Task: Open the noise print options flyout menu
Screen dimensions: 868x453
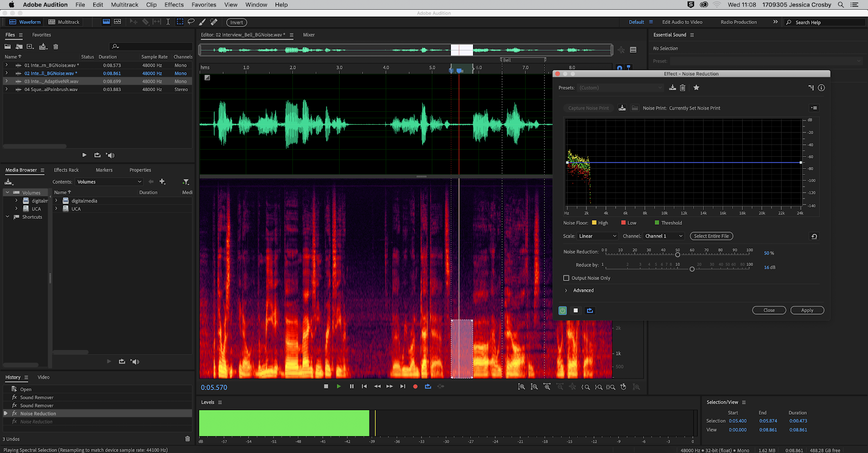Action: point(814,108)
